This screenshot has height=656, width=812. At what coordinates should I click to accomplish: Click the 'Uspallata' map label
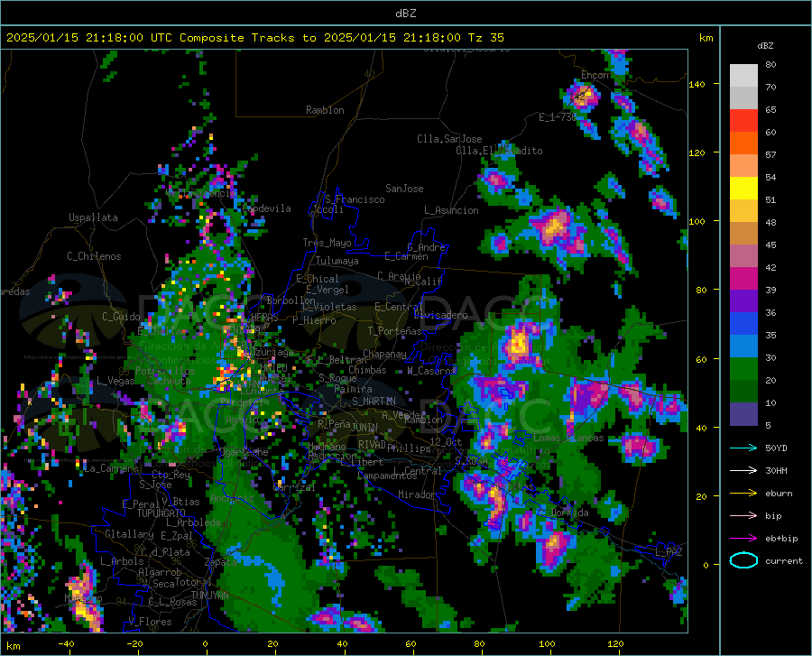93,217
